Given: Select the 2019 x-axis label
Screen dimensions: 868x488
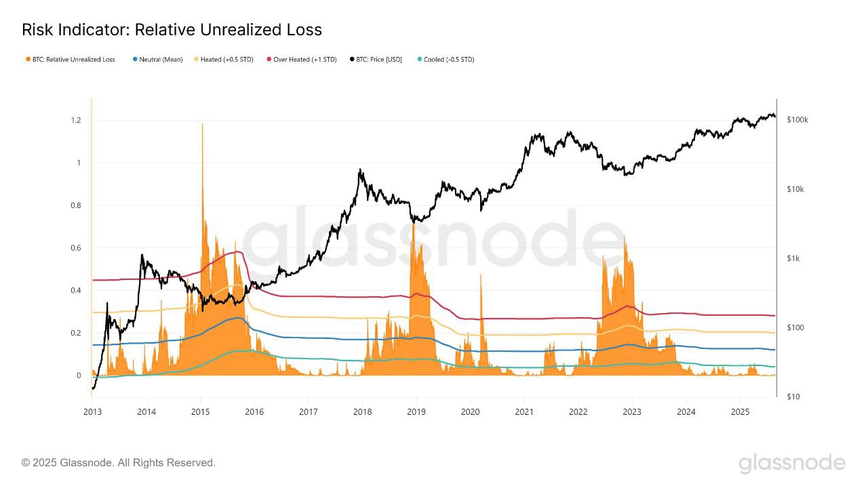Looking at the screenshot, I should [x=416, y=411].
